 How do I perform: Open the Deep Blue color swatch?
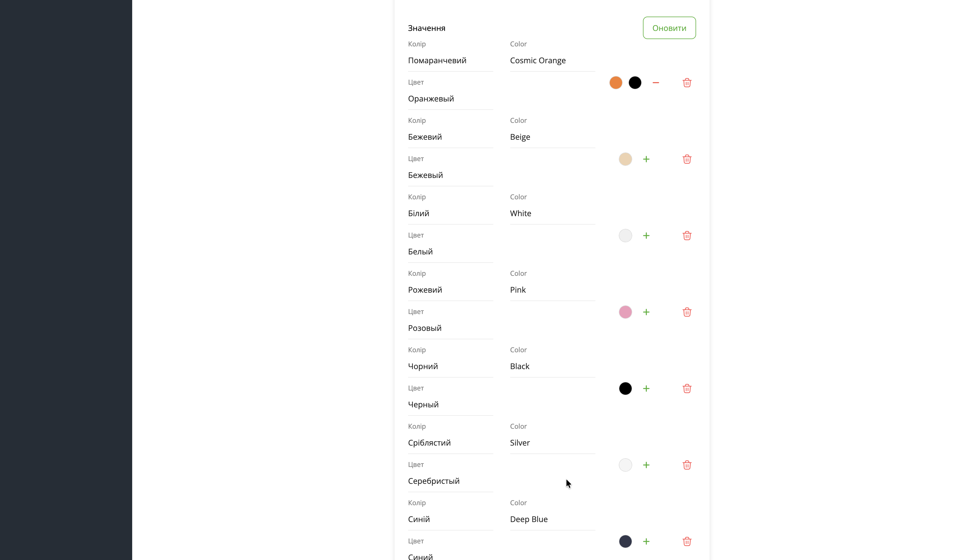pos(625,541)
